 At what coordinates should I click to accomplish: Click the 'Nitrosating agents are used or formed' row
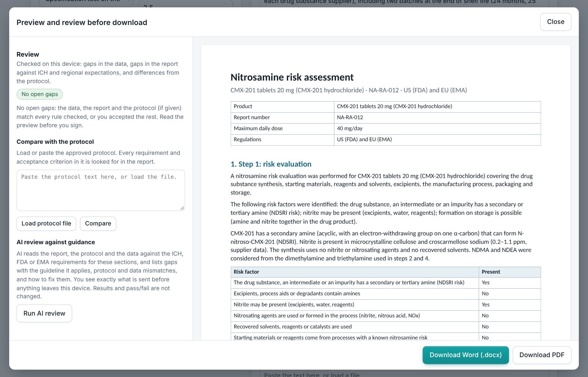(386, 316)
